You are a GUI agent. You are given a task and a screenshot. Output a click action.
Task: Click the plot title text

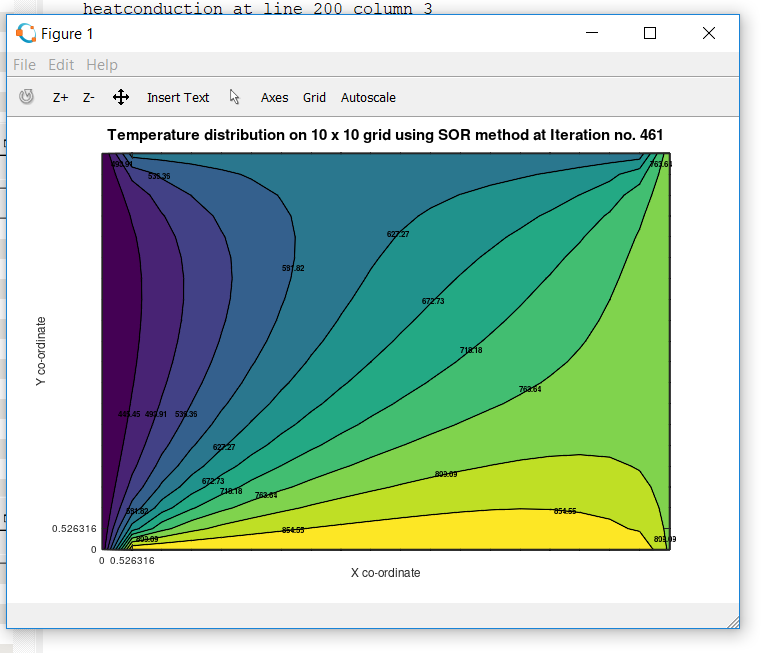pyautogui.click(x=385, y=135)
